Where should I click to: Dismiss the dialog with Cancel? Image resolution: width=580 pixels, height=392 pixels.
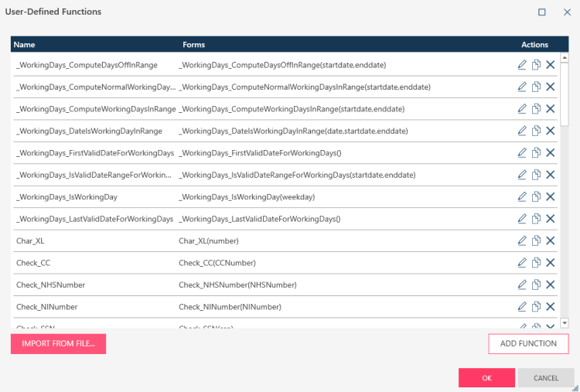tap(546, 378)
